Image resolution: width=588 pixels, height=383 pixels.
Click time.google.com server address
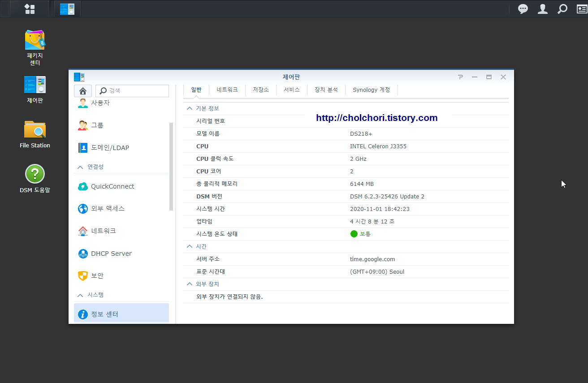tap(372, 259)
